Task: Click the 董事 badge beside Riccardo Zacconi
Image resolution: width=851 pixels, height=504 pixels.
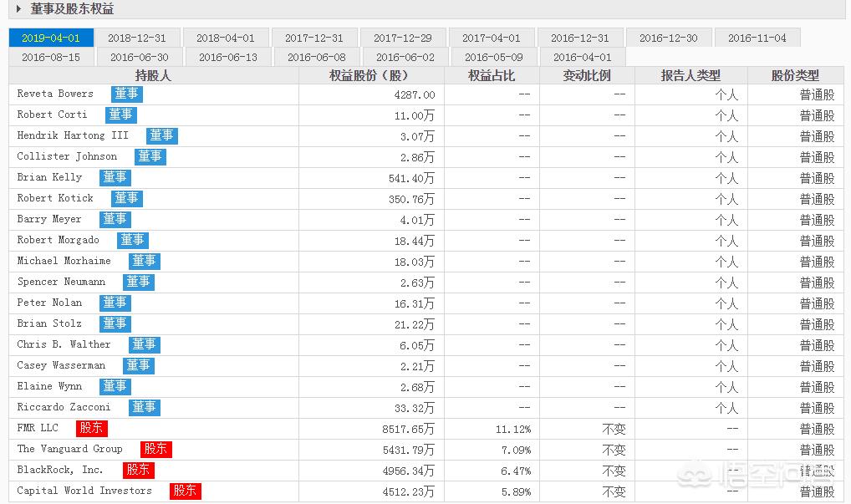Action: pyautogui.click(x=145, y=407)
